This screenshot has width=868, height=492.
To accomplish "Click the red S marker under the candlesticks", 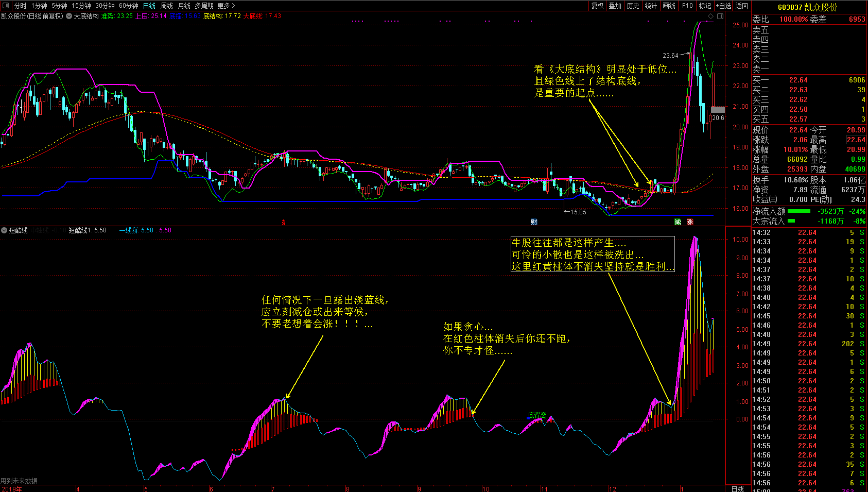I will (283, 223).
